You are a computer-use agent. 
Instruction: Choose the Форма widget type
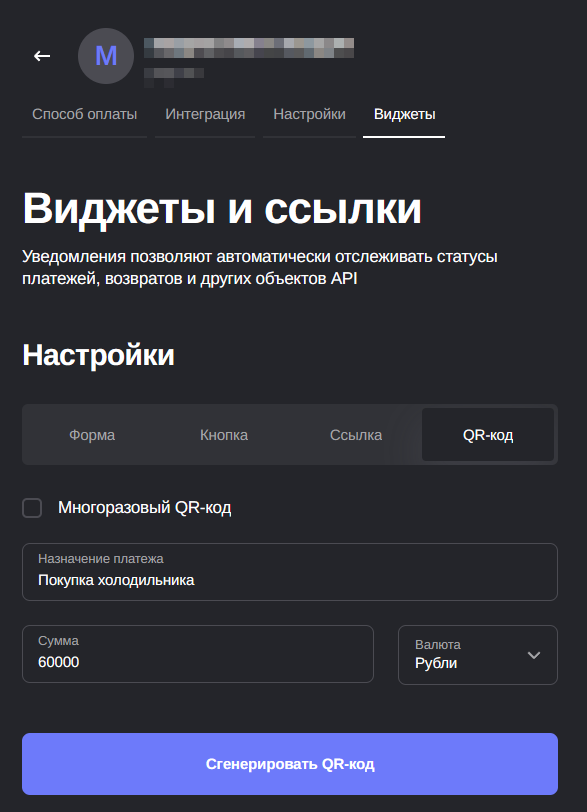click(92, 435)
